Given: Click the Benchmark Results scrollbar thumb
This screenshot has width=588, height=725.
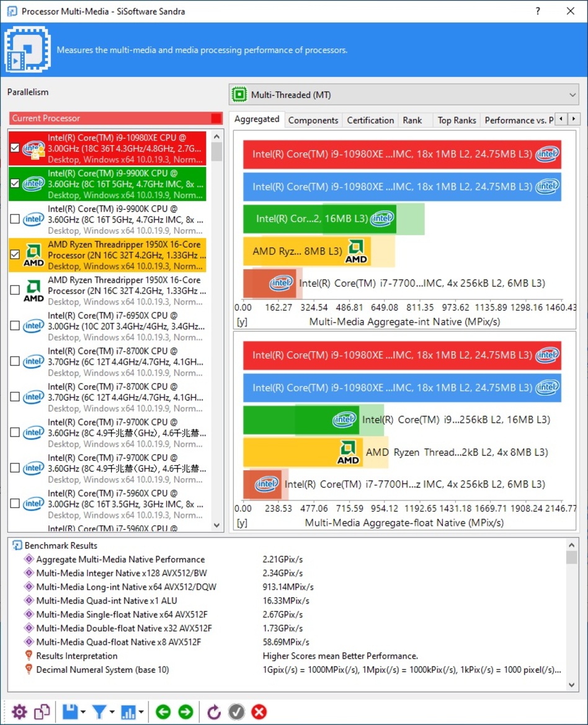Looking at the screenshot, I should 572,557.
